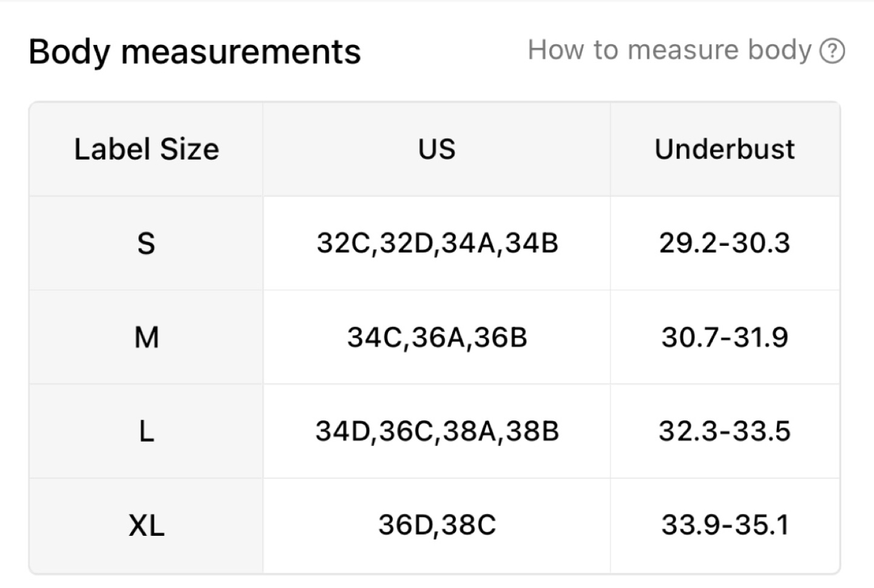Image resolution: width=874 pixels, height=588 pixels.
Task: Click the 36D,38C US sizes cell
Action: coord(437,525)
